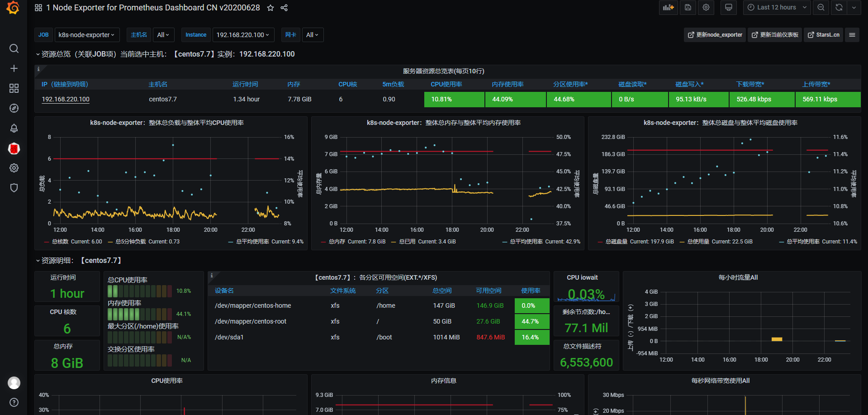The height and width of the screenshot is (415, 868).
Task: Follow the 192.168.220.100 IP link in table
Action: 66,99
